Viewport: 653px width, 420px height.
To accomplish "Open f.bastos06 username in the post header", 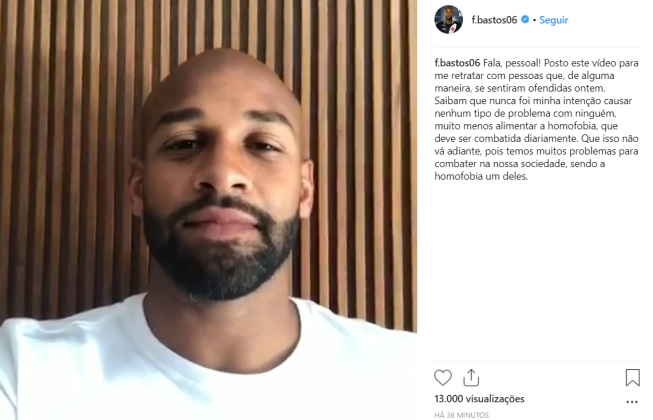I will (x=494, y=20).
